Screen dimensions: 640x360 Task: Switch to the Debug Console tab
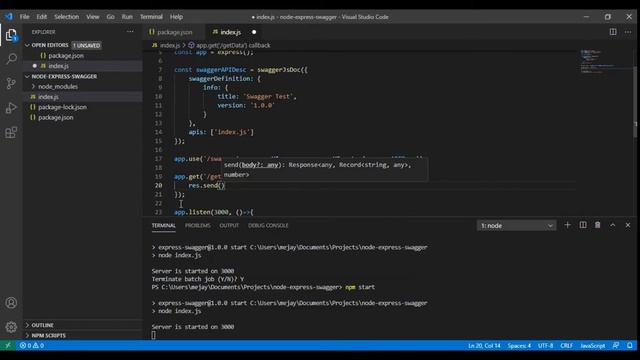268,225
